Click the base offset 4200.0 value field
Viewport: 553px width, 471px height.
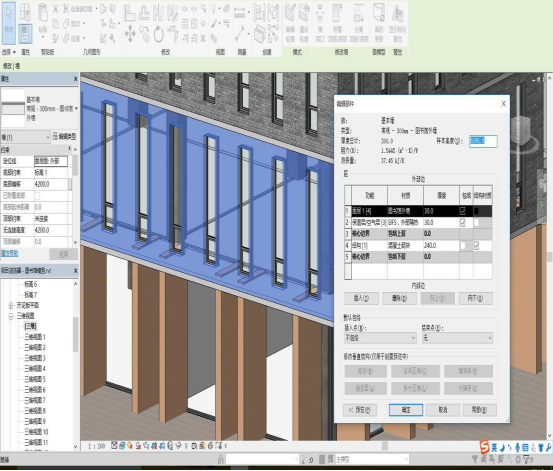point(51,184)
